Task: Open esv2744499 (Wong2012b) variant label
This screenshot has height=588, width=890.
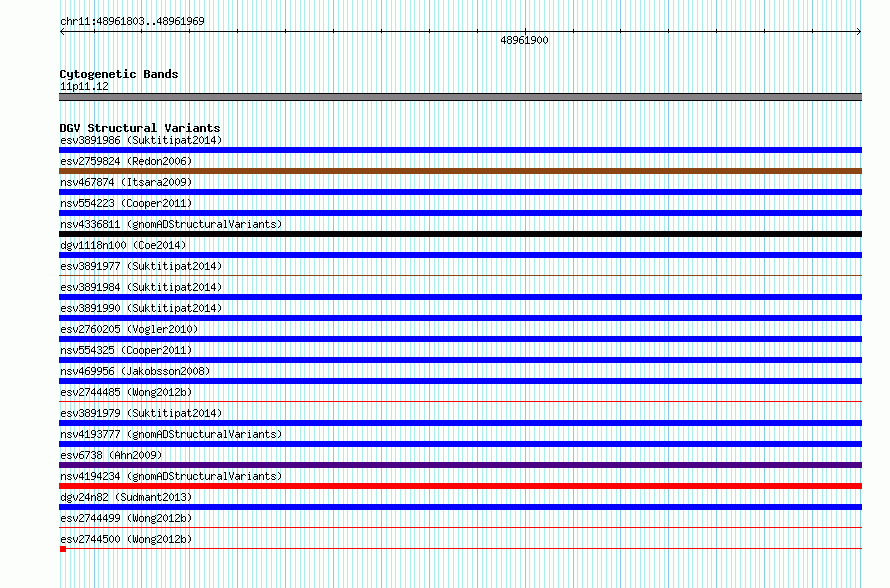Action: click(126, 518)
